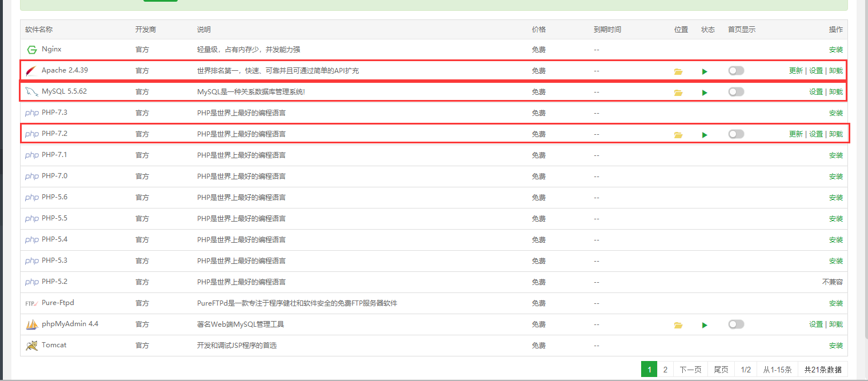Click the PHP-7.0 logo icon
868x381 pixels.
coord(32,177)
